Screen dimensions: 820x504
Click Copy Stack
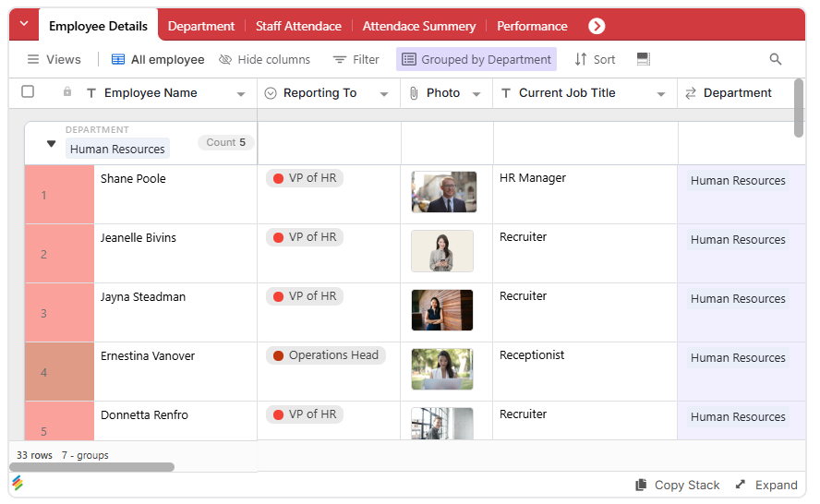677,486
